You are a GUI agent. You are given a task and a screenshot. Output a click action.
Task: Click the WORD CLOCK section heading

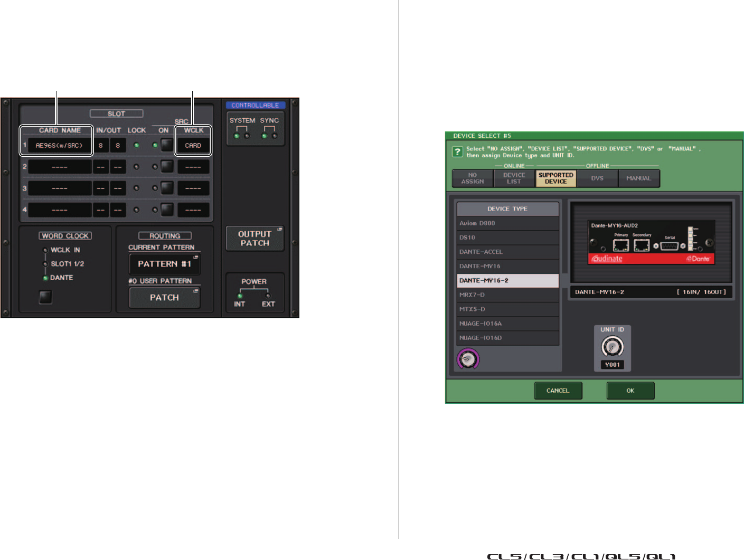click(65, 236)
